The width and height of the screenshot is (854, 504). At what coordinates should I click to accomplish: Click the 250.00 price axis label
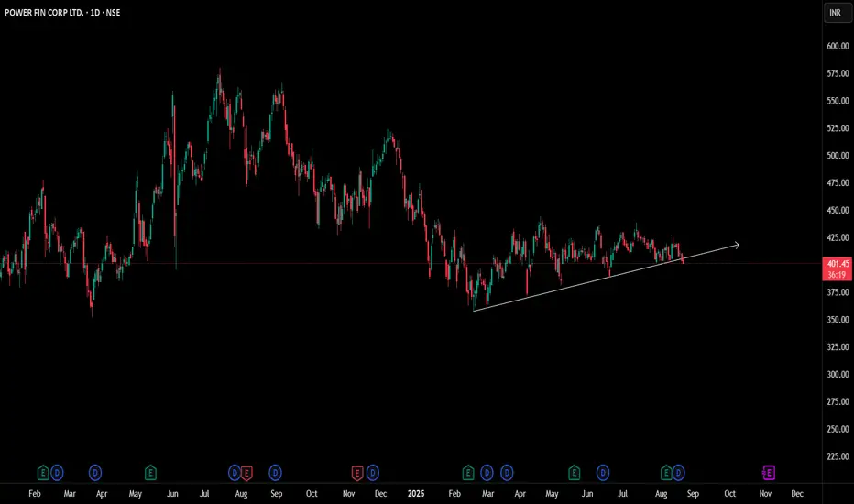click(838, 430)
